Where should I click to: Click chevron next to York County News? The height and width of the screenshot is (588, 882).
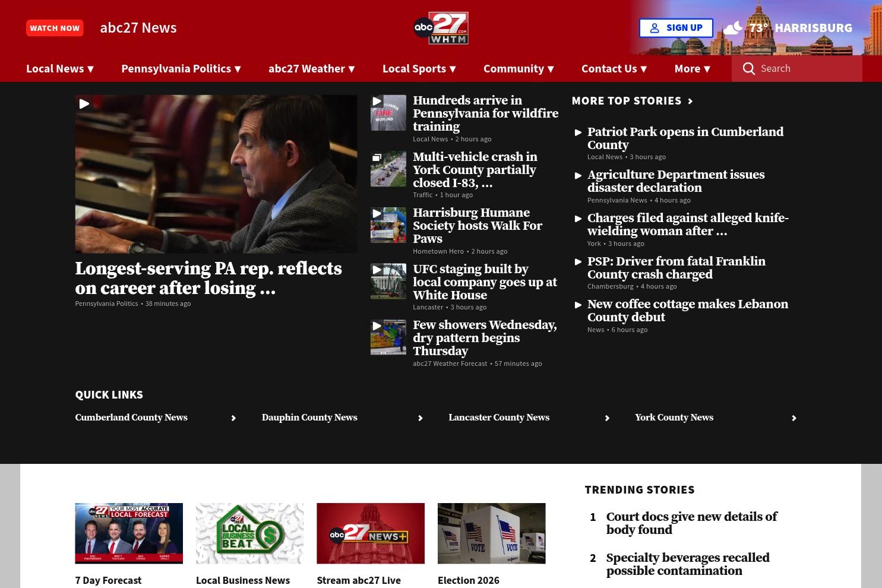click(x=794, y=418)
